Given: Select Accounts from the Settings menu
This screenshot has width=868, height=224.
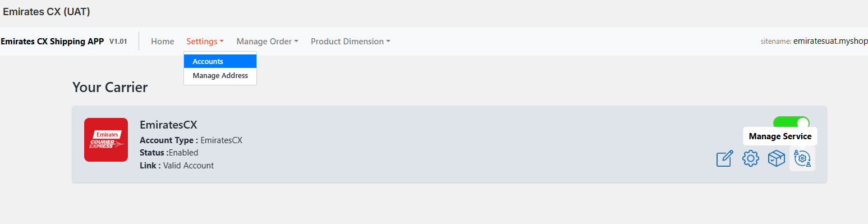Looking at the screenshot, I should click(x=220, y=62).
